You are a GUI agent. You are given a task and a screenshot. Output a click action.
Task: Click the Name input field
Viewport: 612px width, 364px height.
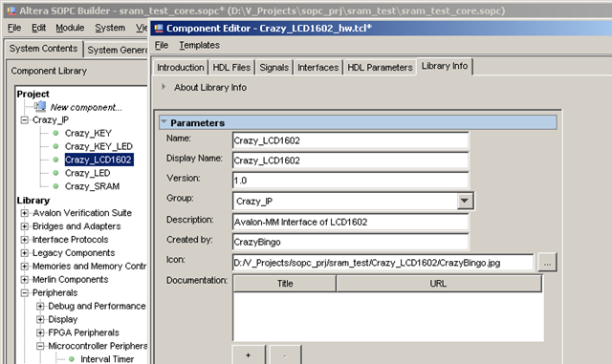[351, 140]
